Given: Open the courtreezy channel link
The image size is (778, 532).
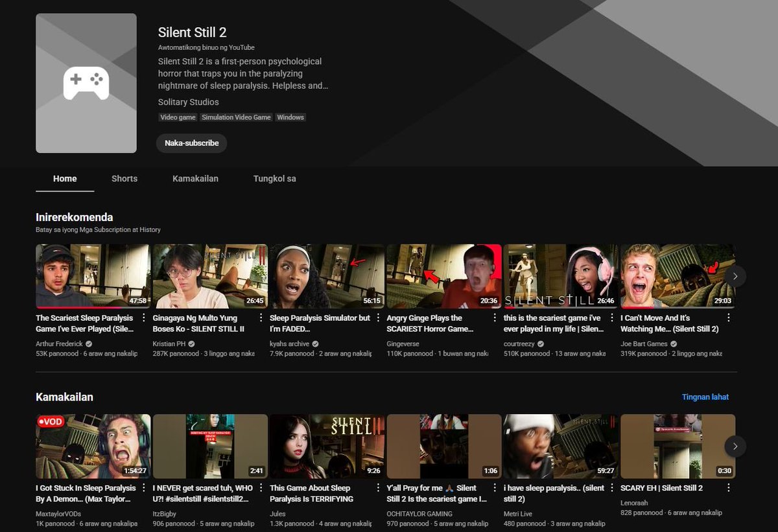Looking at the screenshot, I should tap(520, 344).
